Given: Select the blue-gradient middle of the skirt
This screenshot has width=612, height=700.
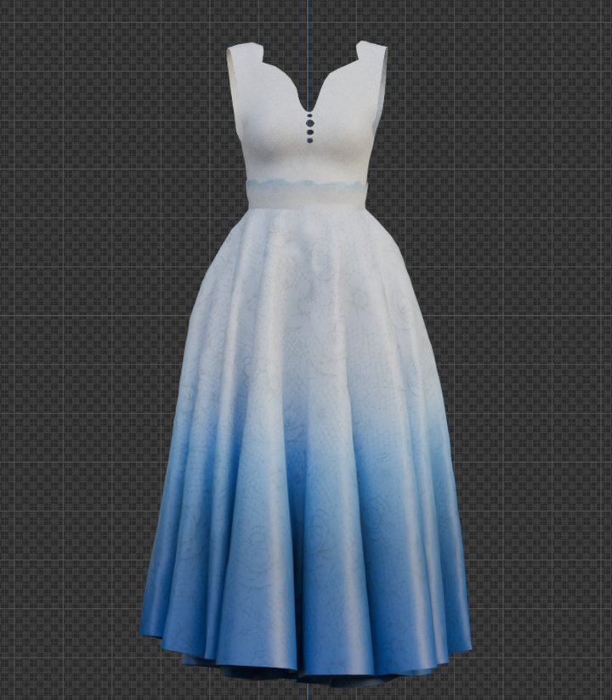Looking at the screenshot, I should click(x=309, y=455).
